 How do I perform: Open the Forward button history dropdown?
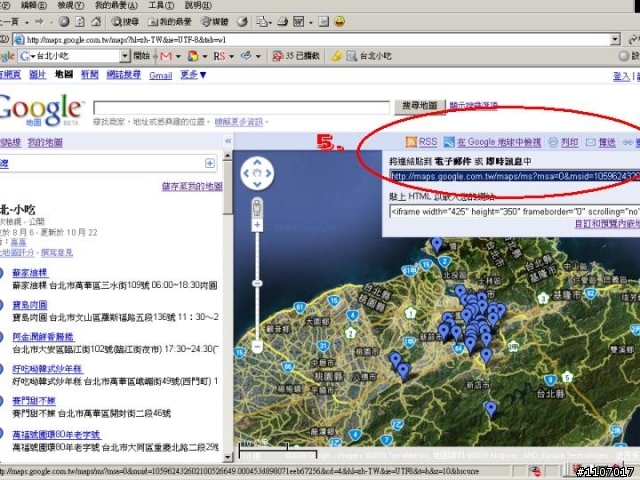pos(51,22)
